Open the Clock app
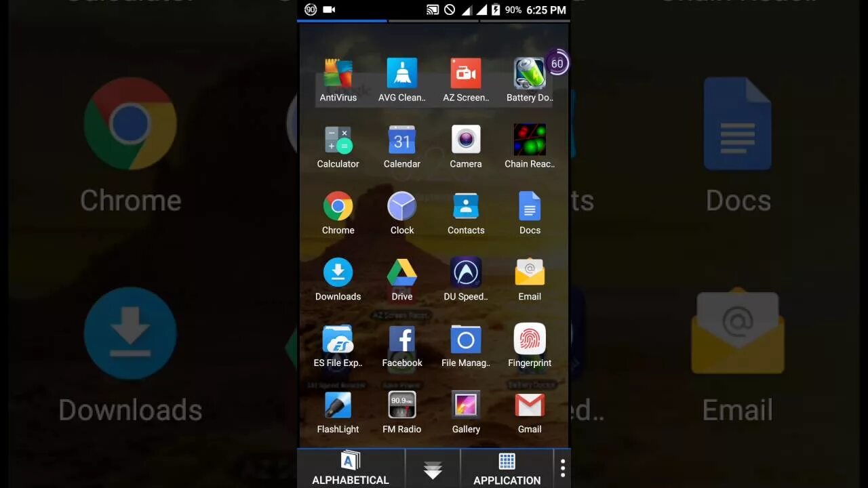 402,213
